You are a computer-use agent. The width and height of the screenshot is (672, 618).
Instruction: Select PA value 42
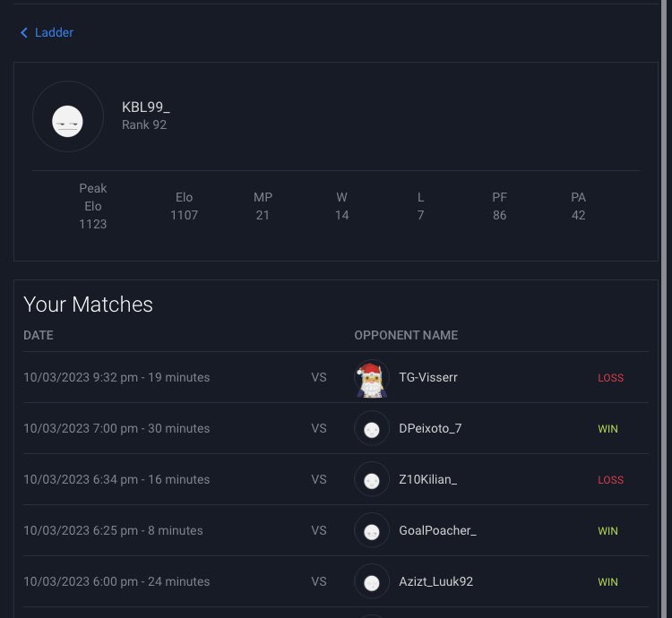578,215
